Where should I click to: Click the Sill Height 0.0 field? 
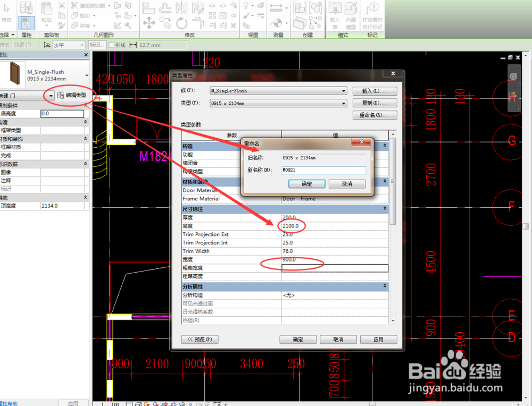62,114
